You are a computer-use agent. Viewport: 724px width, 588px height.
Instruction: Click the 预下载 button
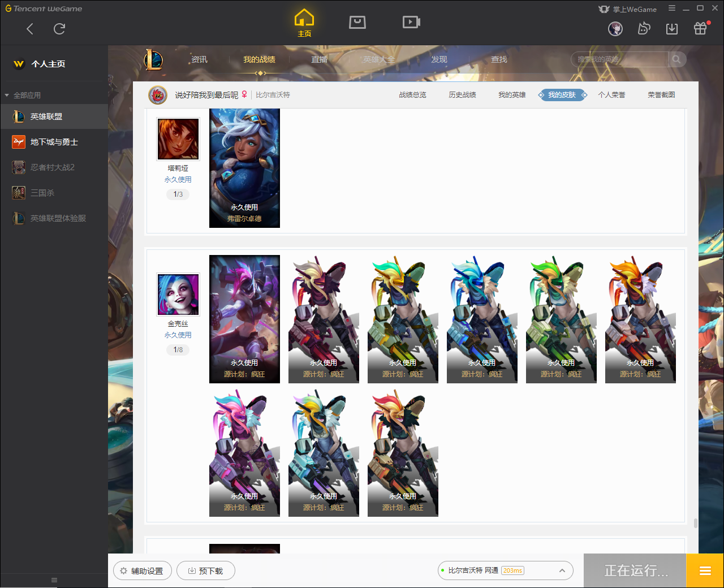pos(206,571)
